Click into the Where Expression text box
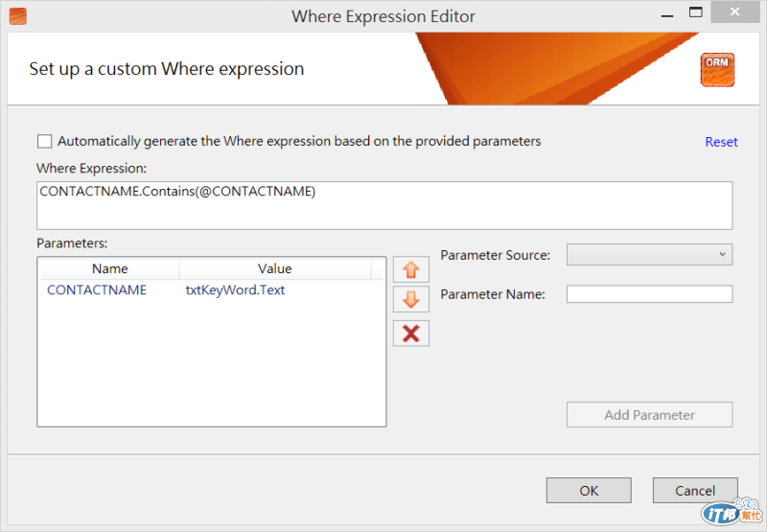Viewport: 767px width, 532px height. click(x=384, y=205)
